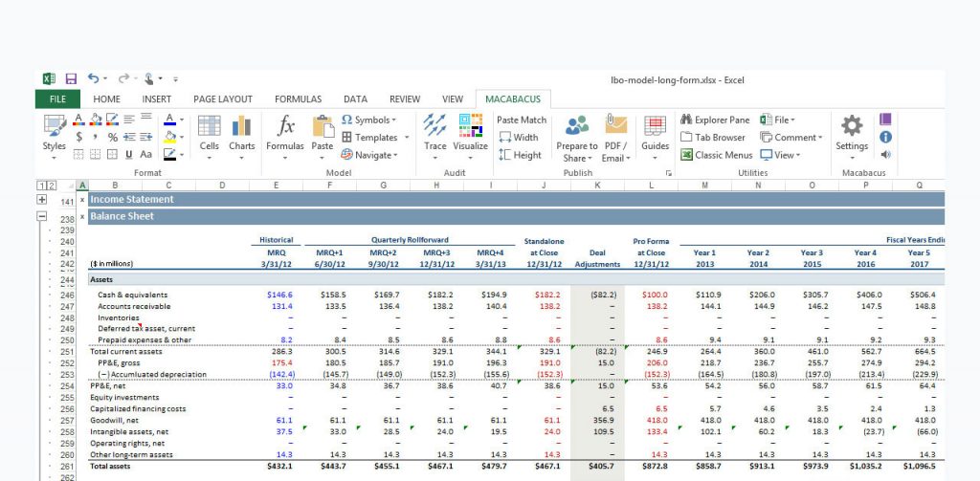This screenshot has height=481, width=980.
Task: Collapse the Balance Sheet group with minus
Action: pyautogui.click(x=42, y=216)
